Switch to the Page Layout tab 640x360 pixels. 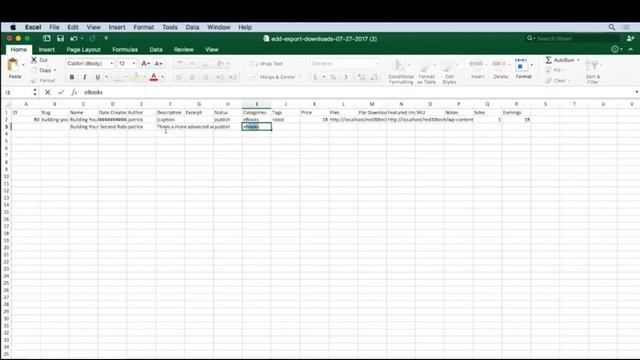83,49
